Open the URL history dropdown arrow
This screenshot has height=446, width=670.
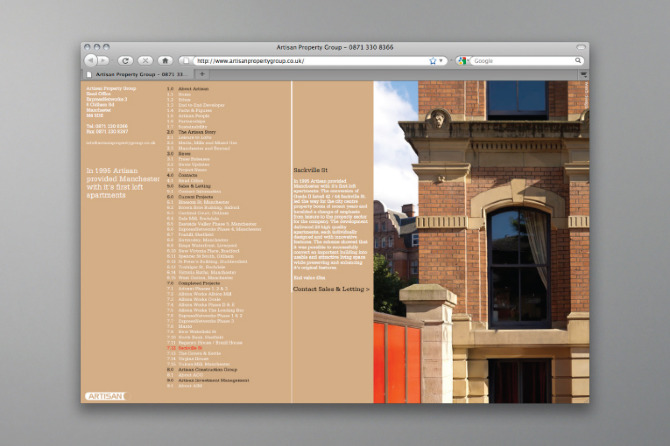click(x=441, y=61)
